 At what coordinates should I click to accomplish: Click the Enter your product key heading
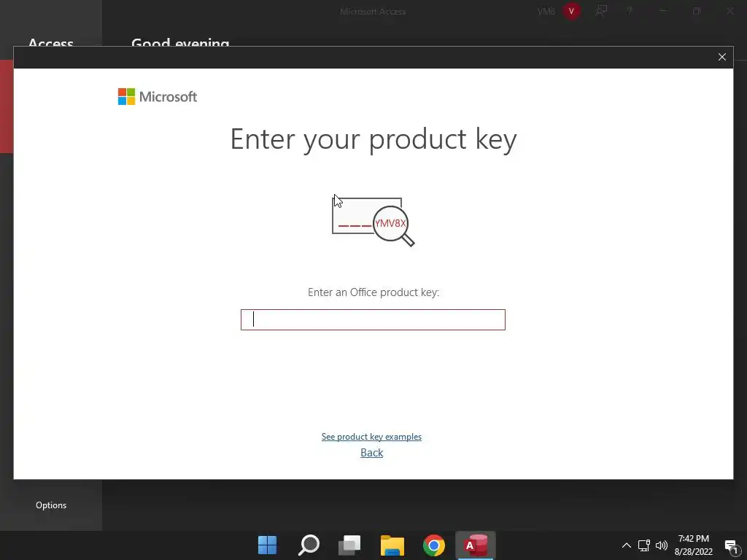click(x=373, y=139)
